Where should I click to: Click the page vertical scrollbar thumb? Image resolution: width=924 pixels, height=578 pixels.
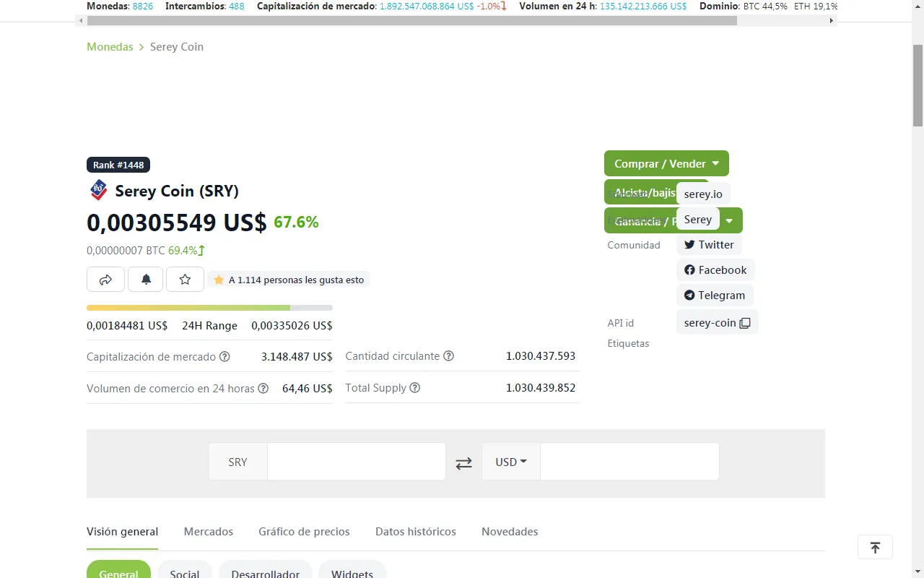coord(918,85)
